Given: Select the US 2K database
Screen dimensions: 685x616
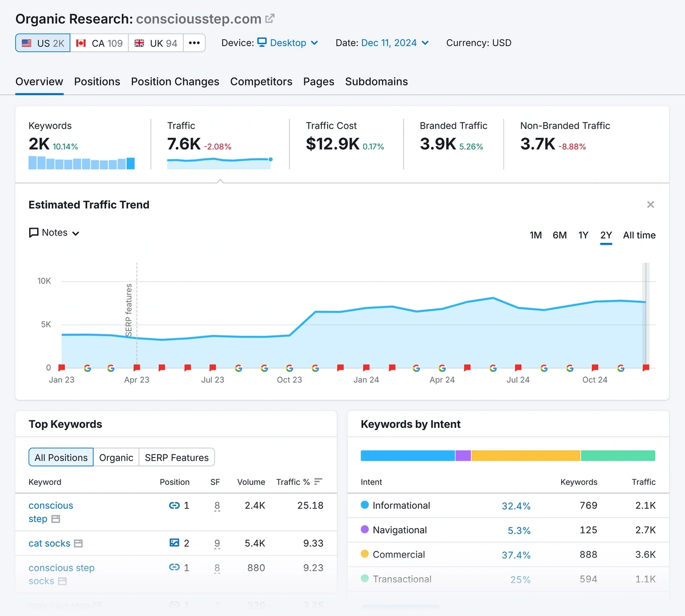Looking at the screenshot, I should [x=43, y=43].
